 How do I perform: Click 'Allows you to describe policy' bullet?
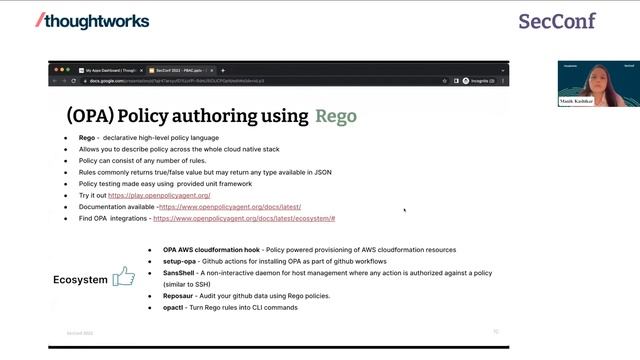(179, 149)
